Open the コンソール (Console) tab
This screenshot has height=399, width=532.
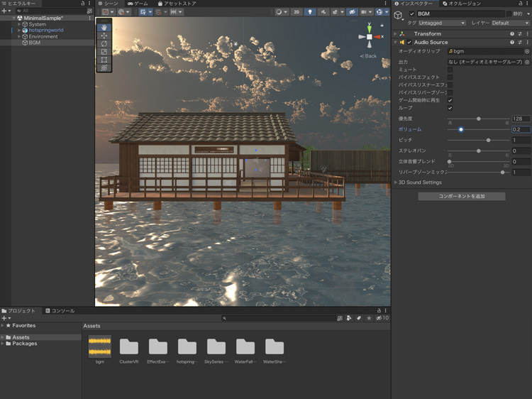pos(60,311)
